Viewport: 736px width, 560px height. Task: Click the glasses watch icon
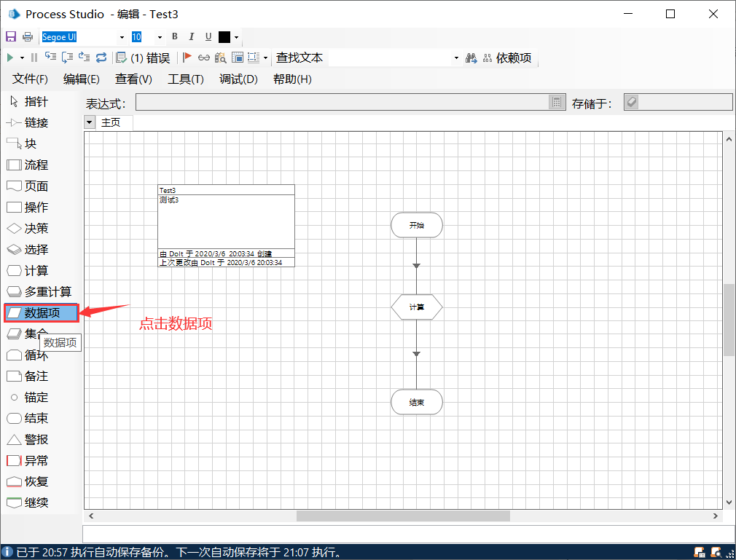[x=204, y=58]
